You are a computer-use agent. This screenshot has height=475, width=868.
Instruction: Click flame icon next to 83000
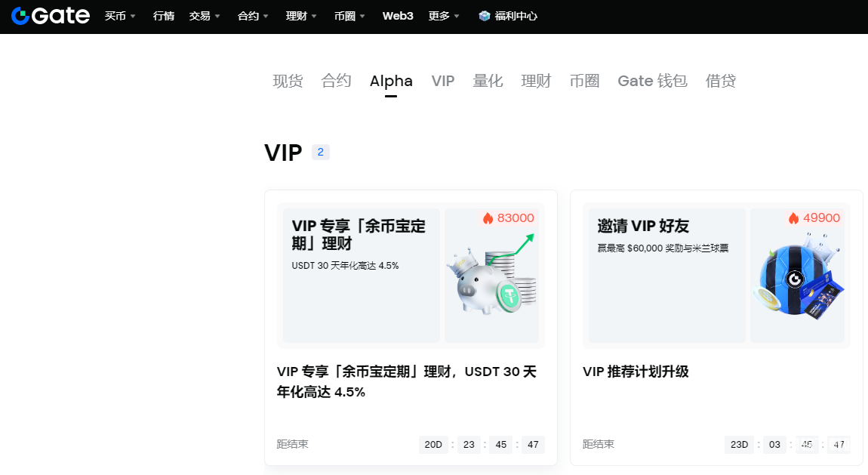(488, 218)
